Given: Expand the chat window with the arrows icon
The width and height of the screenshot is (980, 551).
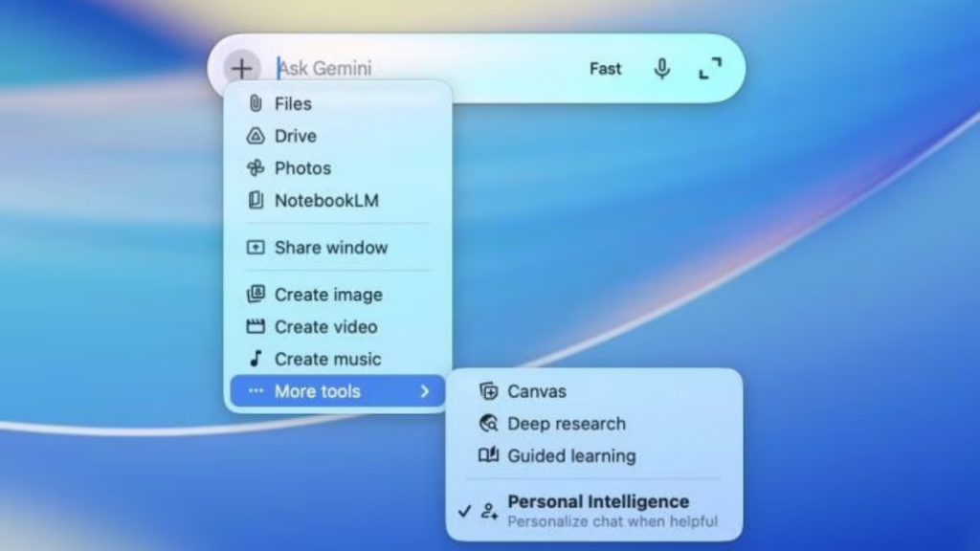Looking at the screenshot, I should [x=709, y=68].
